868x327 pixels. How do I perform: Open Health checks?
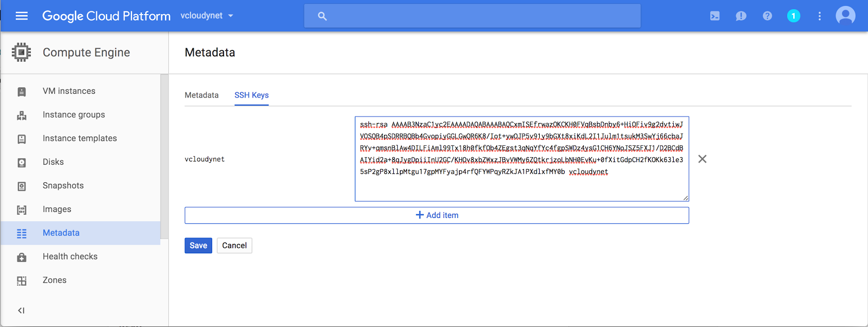pos(70,257)
